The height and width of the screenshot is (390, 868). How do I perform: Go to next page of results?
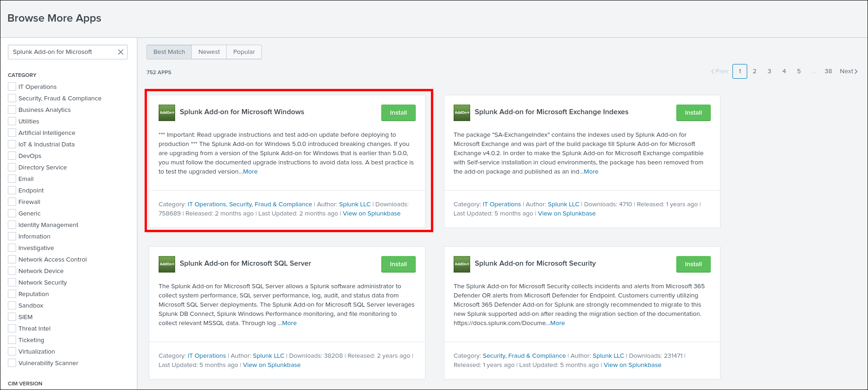point(849,71)
